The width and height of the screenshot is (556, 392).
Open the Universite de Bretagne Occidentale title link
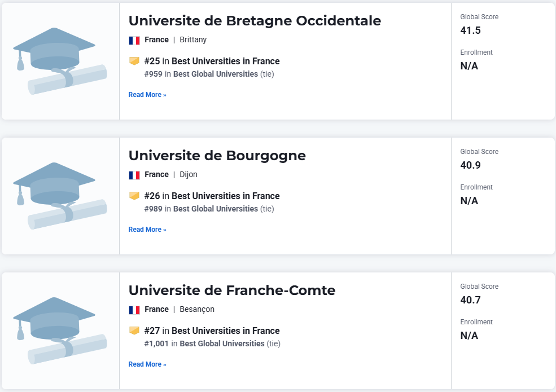point(255,21)
